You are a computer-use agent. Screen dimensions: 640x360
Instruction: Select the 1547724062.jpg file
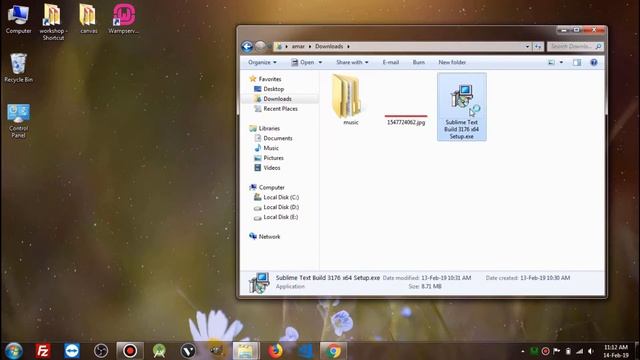coord(406,120)
